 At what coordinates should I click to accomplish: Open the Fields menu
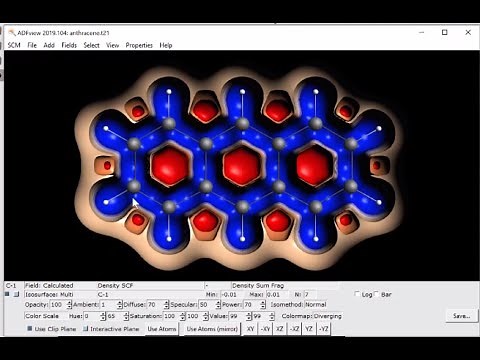(69, 45)
